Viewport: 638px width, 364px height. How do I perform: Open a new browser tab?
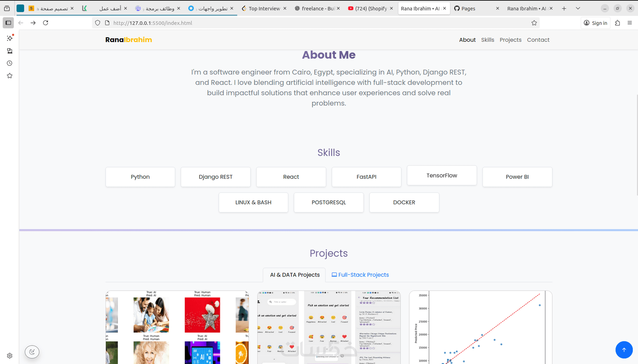(564, 8)
